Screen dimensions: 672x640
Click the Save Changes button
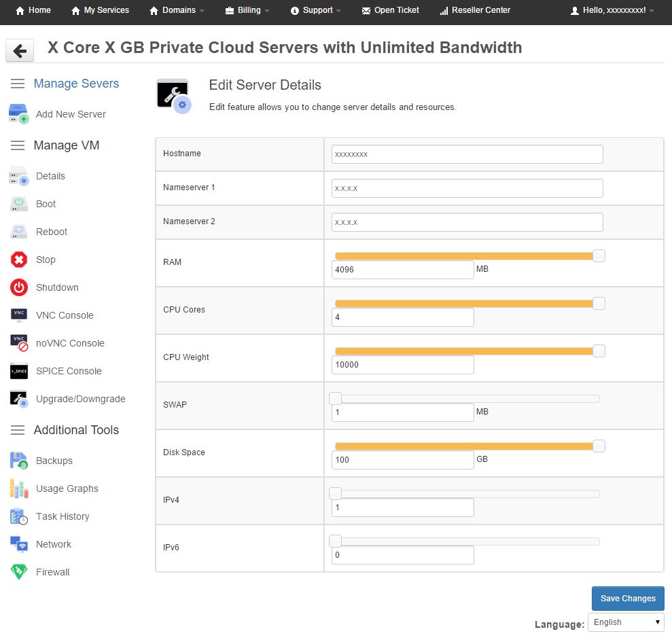coord(628,599)
